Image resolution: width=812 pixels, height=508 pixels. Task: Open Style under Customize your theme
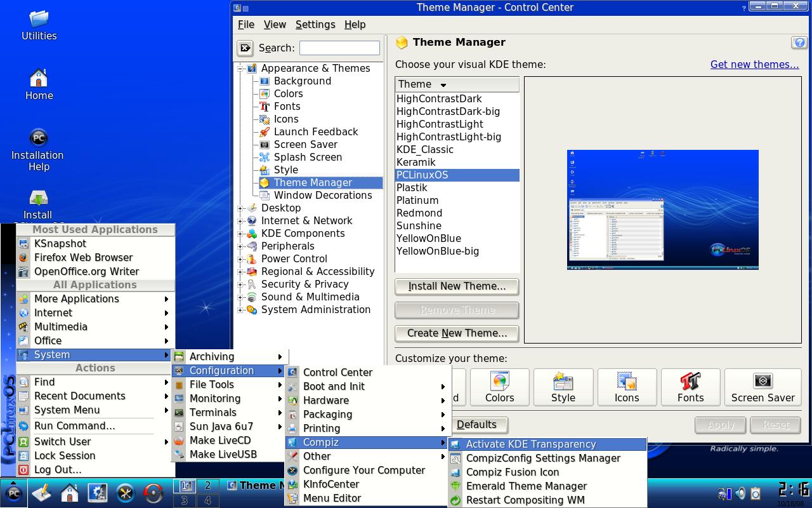tap(563, 387)
